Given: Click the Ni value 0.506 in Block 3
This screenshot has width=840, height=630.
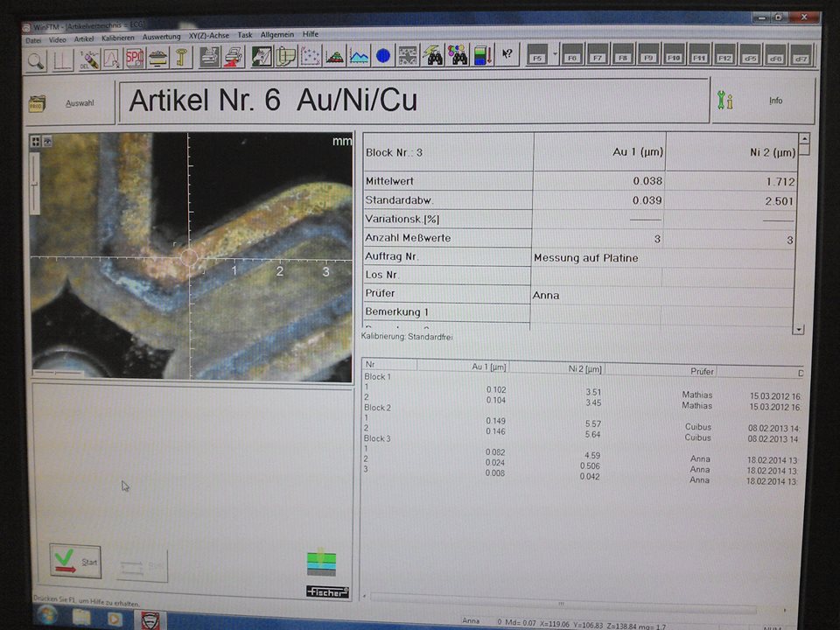Looking at the screenshot, I should pos(590,466).
